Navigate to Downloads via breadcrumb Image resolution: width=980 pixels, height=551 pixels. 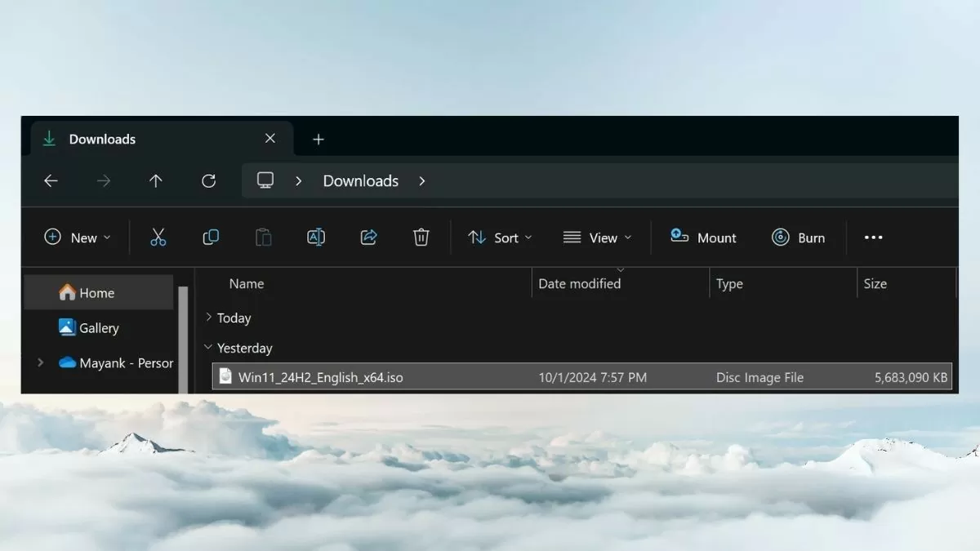pyautogui.click(x=360, y=180)
